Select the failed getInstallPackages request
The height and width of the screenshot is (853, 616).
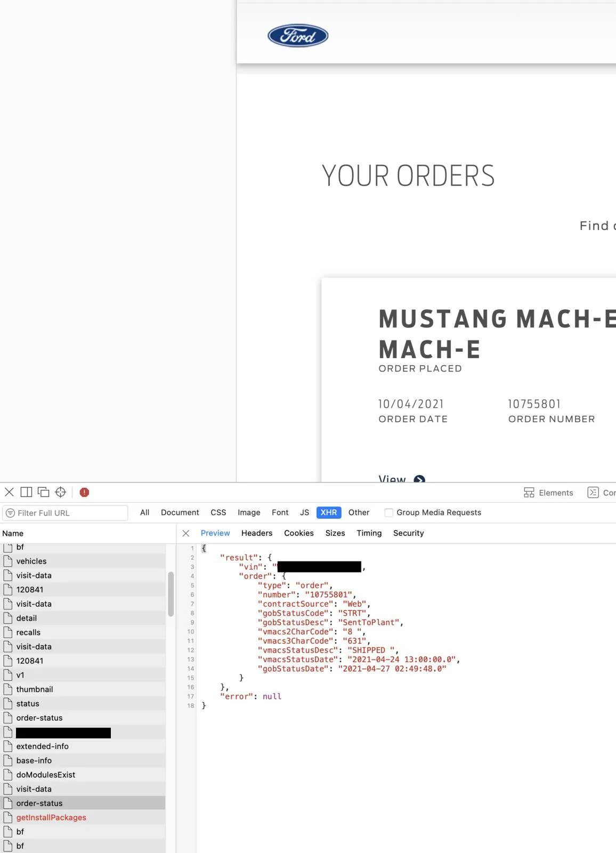coord(83,817)
